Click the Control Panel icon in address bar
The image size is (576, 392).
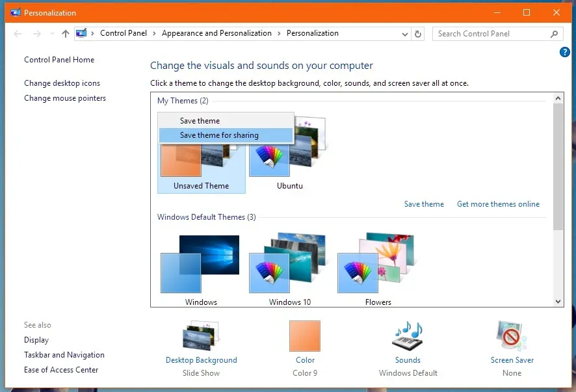(x=81, y=33)
